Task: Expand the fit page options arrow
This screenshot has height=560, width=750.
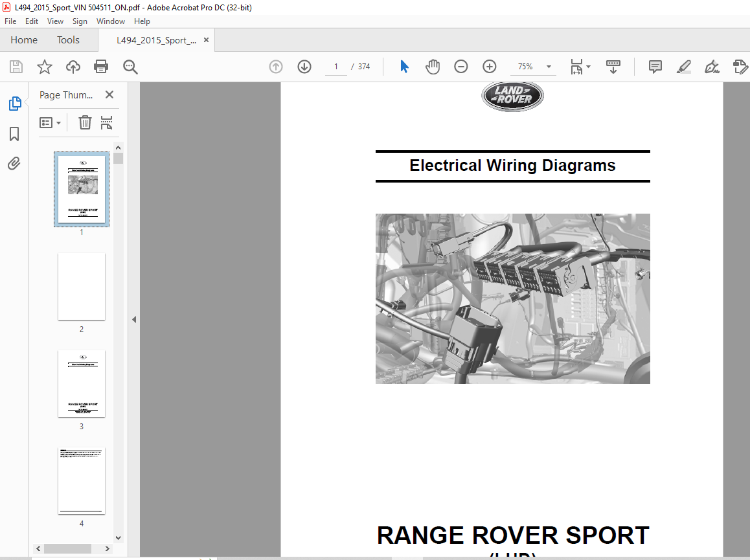Action: click(588, 67)
